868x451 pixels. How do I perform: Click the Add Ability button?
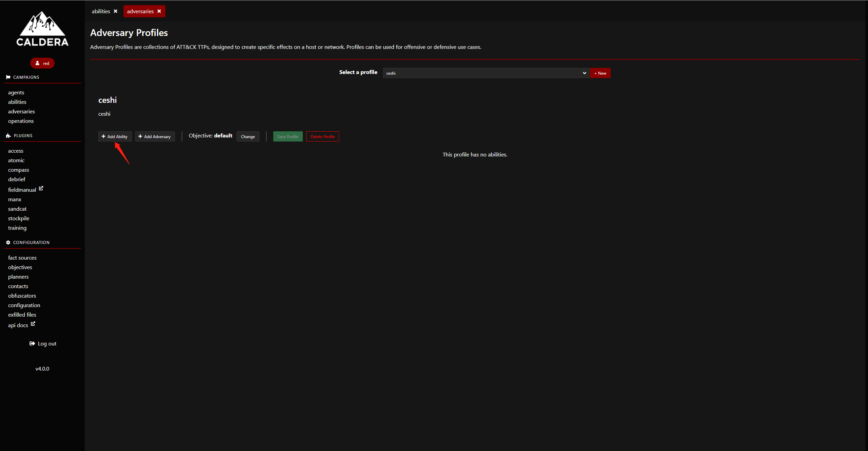click(115, 136)
